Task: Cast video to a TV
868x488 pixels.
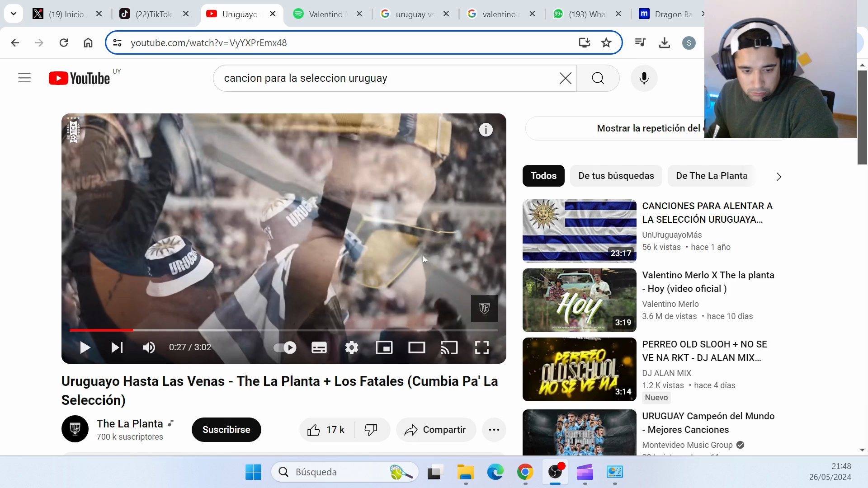Action: point(449,347)
